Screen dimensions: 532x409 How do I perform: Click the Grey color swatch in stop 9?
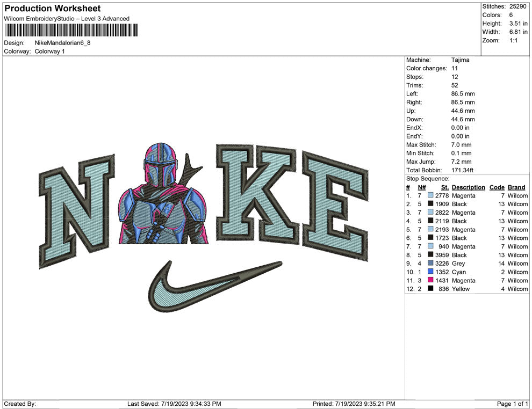click(x=430, y=264)
